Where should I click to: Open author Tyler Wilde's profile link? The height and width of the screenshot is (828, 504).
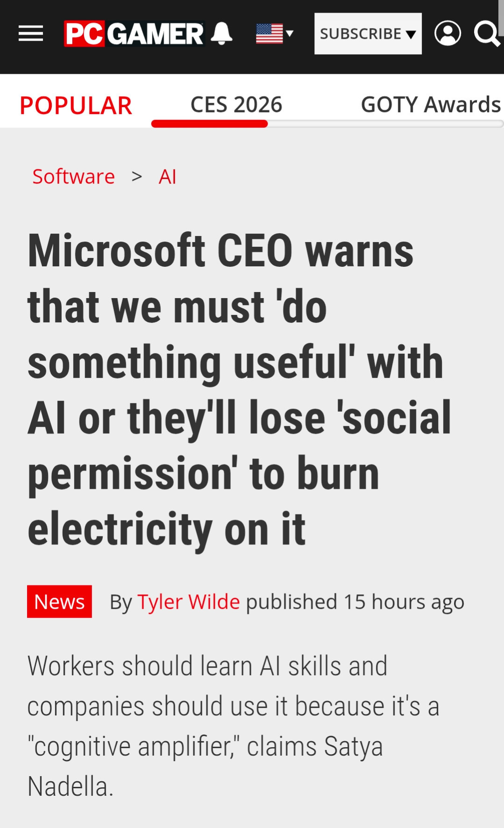tap(188, 602)
